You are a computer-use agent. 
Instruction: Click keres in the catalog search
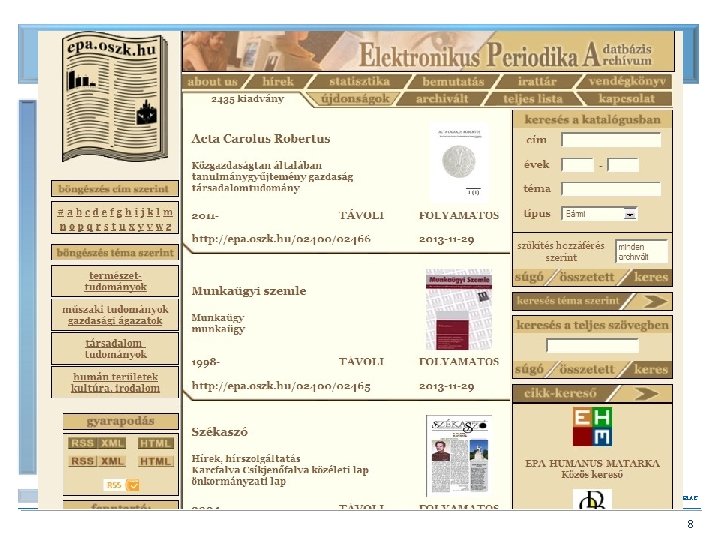click(650, 277)
